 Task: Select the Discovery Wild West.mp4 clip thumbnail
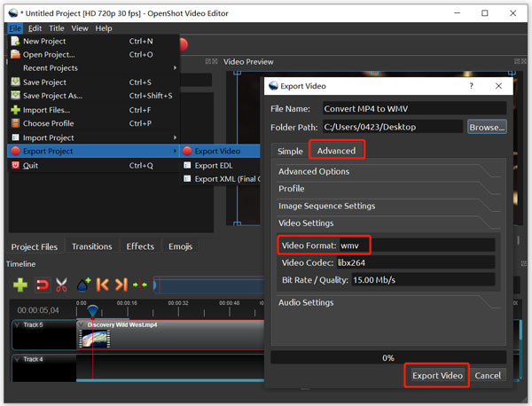point(95,339)
